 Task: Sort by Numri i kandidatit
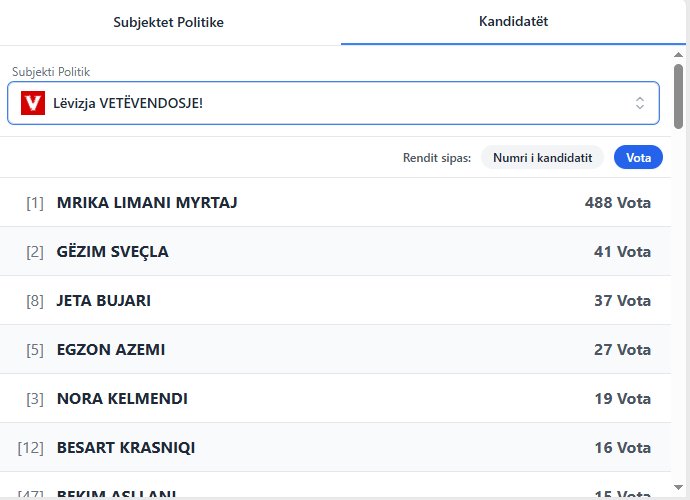click(x=542, y=157)
